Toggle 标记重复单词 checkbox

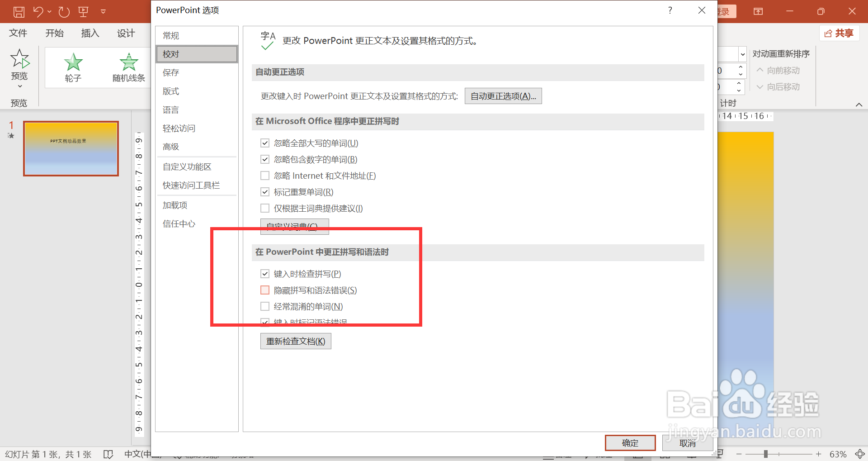[265, 192]
